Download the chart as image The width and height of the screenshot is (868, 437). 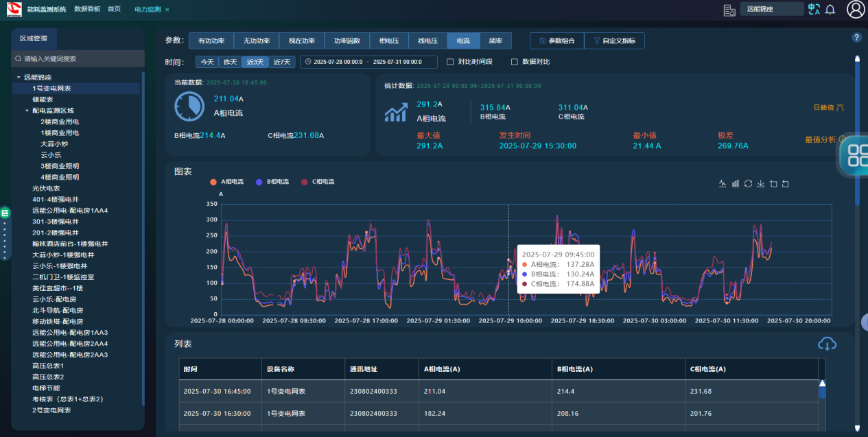click(x=761, y=184)
